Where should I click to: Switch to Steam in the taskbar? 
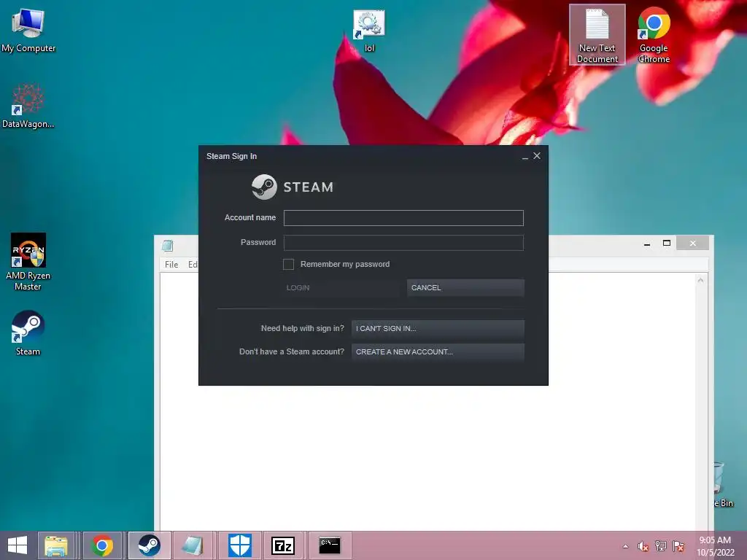click(x=149, y=545)
